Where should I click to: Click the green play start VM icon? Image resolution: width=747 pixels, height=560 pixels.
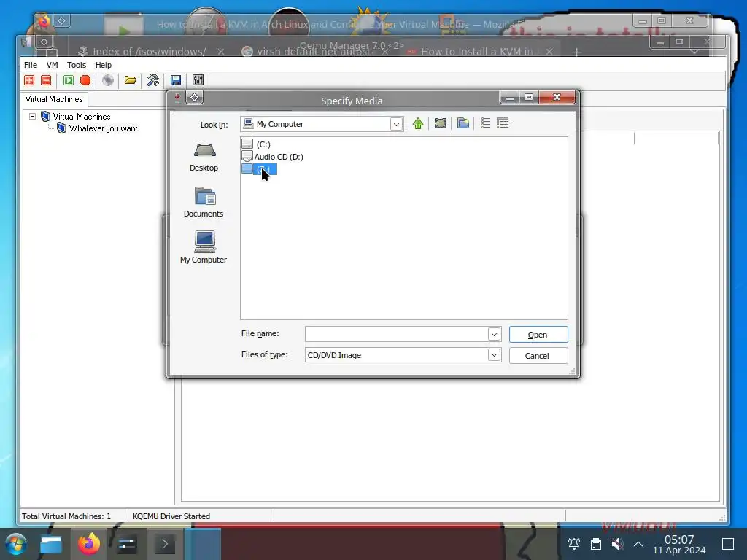(x=69, y=80)
